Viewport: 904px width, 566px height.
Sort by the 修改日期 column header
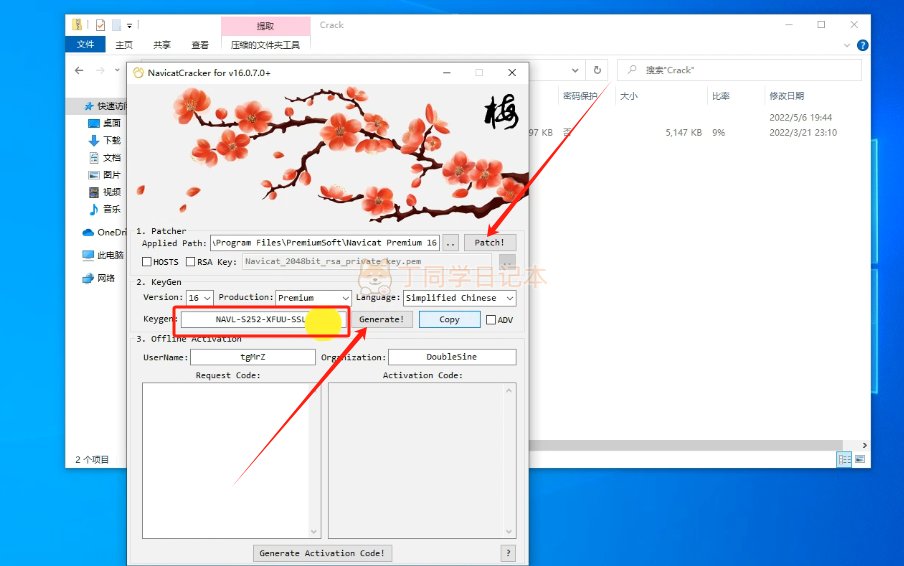(x=786, y=96)
